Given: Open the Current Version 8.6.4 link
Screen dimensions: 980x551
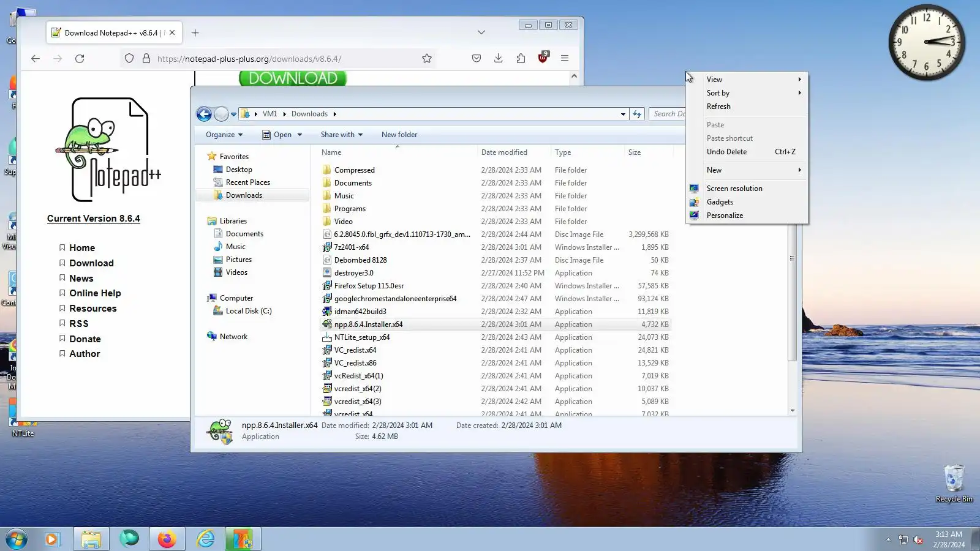Looking at the screenshot, I should (x=94, y=219).
